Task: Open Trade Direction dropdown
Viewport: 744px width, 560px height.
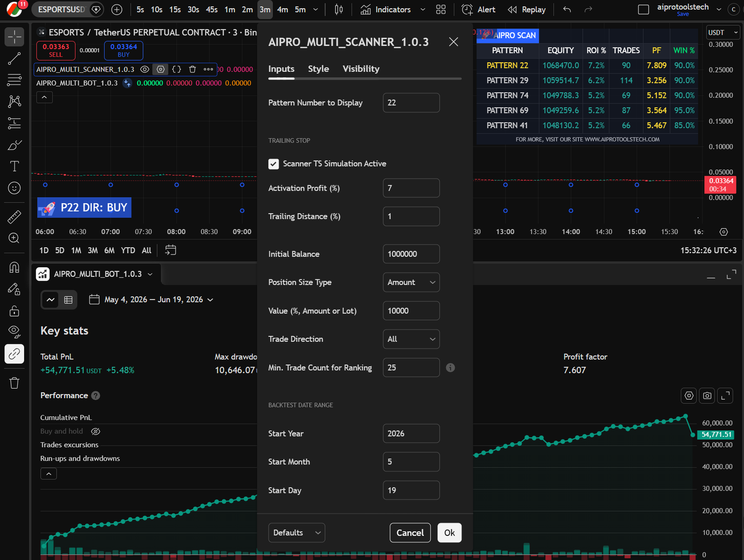Action: point(411,339)
